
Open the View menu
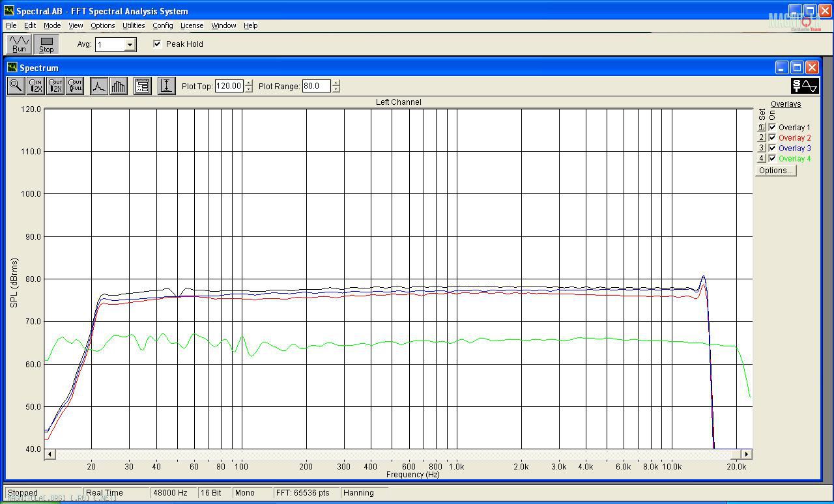[x=76, y=25]
